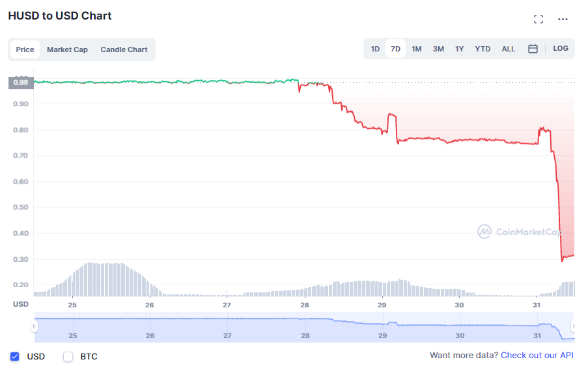This screenshot has height=379, width=588.
Task: Click the 28 date marker in navigator
Action: click(305, 335)
